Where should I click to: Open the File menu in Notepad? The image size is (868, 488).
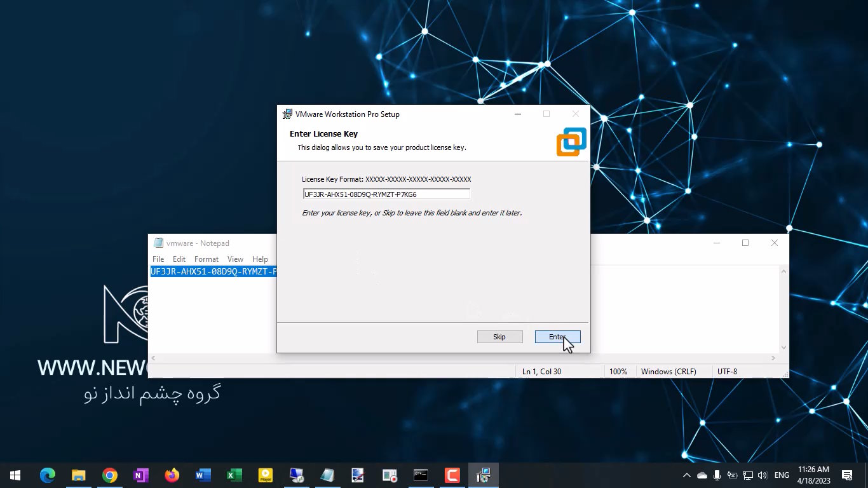(158, 259)
